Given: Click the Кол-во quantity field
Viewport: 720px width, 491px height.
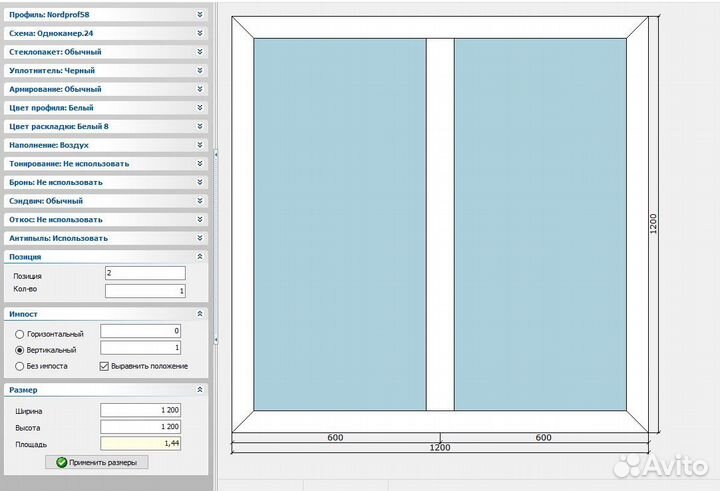Looking at the screenshot, I should point(145,291).
